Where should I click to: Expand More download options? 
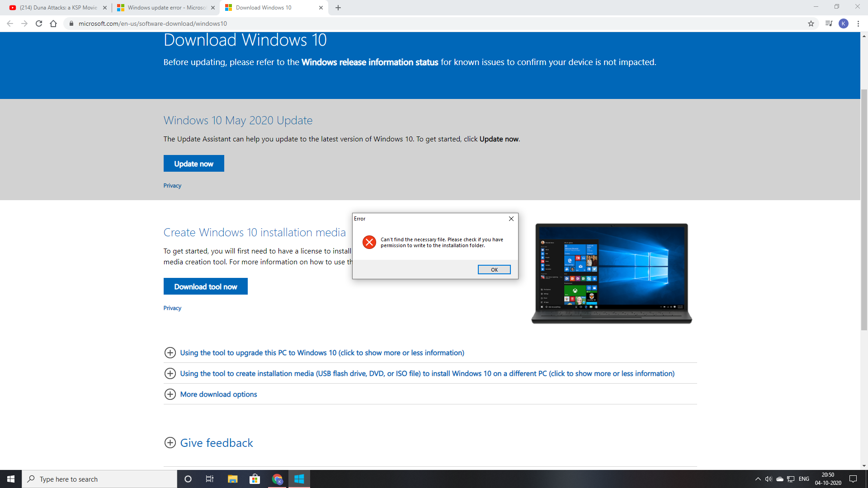(x=210, y=394)
